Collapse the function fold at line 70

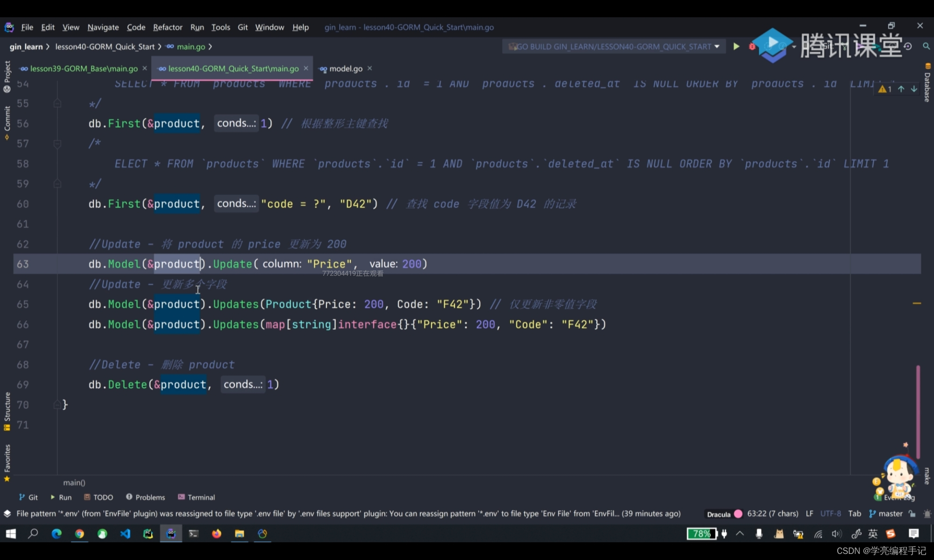pos(57,405)
